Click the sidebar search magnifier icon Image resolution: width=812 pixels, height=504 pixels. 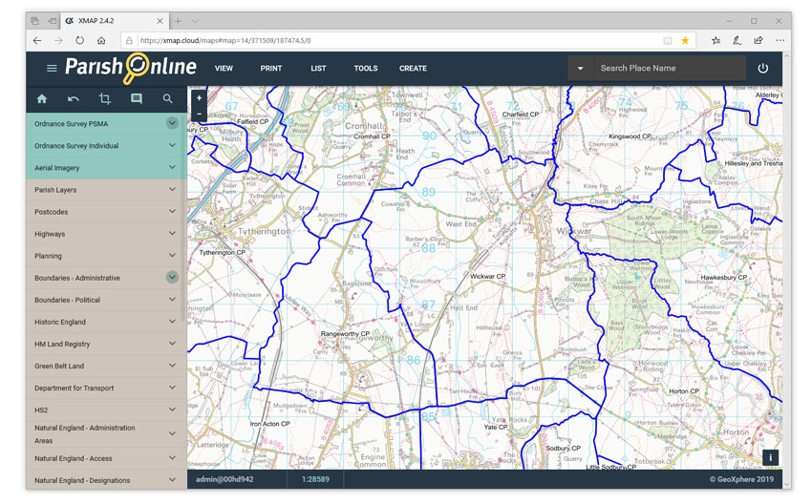pyautogui.click(x=167, y=99)
